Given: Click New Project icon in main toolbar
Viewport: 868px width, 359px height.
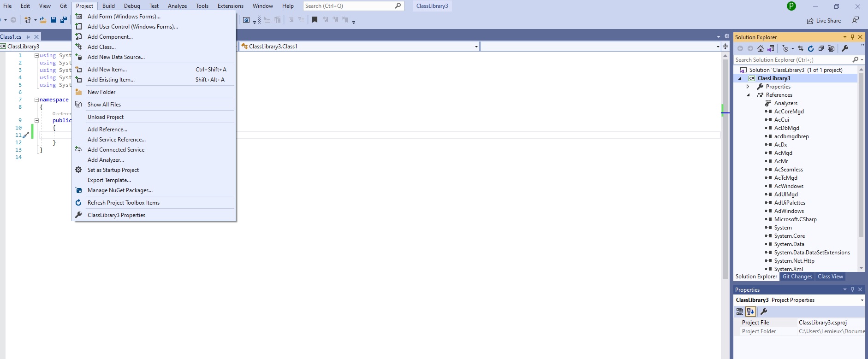Looking at the screenshot, I should pyautogui.click(x=28, y=20).
